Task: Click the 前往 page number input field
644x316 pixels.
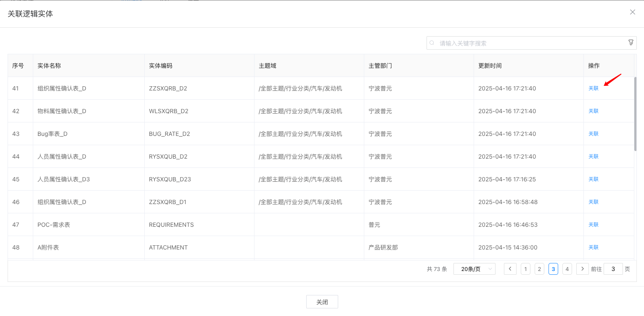Action: click(613, 269)
